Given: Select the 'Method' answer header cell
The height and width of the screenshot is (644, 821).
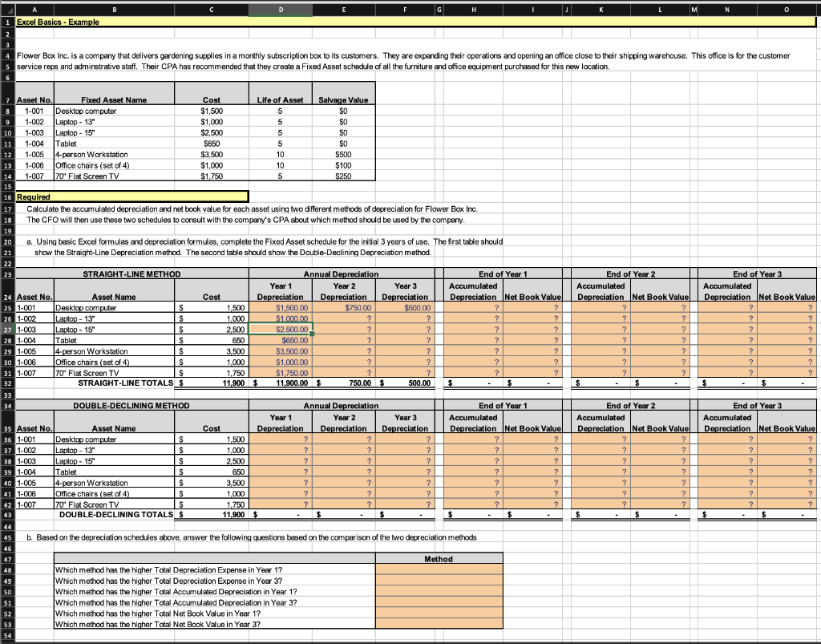Looking at the screenshot, I should point(439,559).
